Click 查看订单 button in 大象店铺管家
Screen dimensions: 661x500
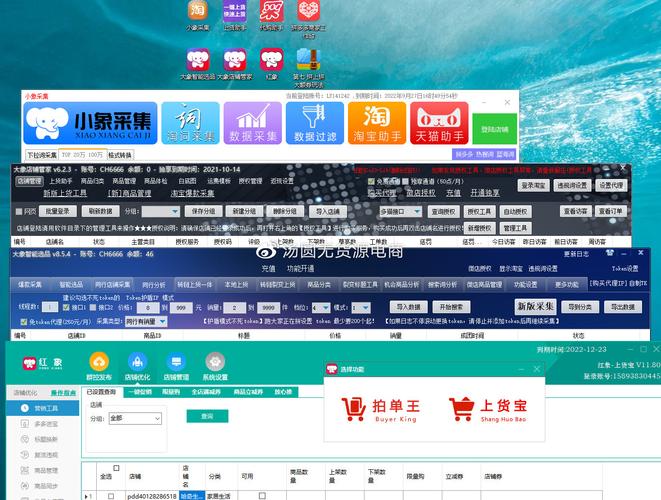(x=610, y=211)
